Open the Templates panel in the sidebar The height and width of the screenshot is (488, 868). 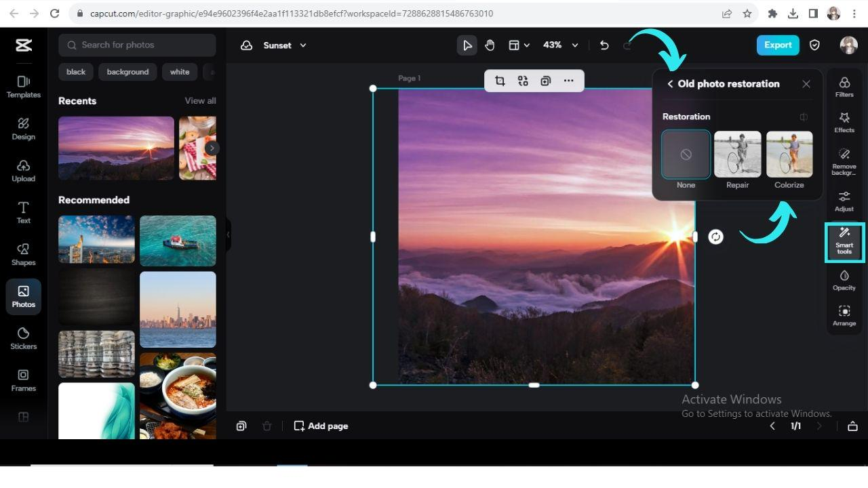click(x=23, y=87)
